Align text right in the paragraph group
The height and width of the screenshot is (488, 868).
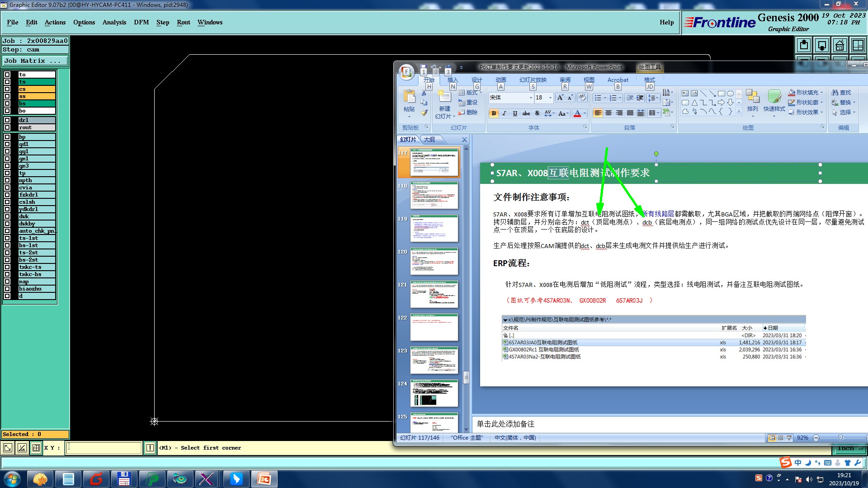coord(619,113)
